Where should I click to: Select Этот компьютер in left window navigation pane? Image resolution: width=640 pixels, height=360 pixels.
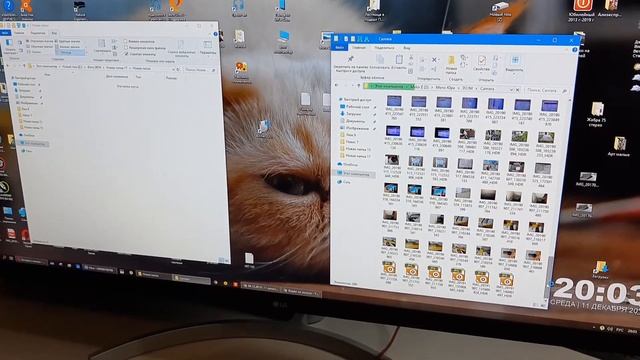(33, 144)
